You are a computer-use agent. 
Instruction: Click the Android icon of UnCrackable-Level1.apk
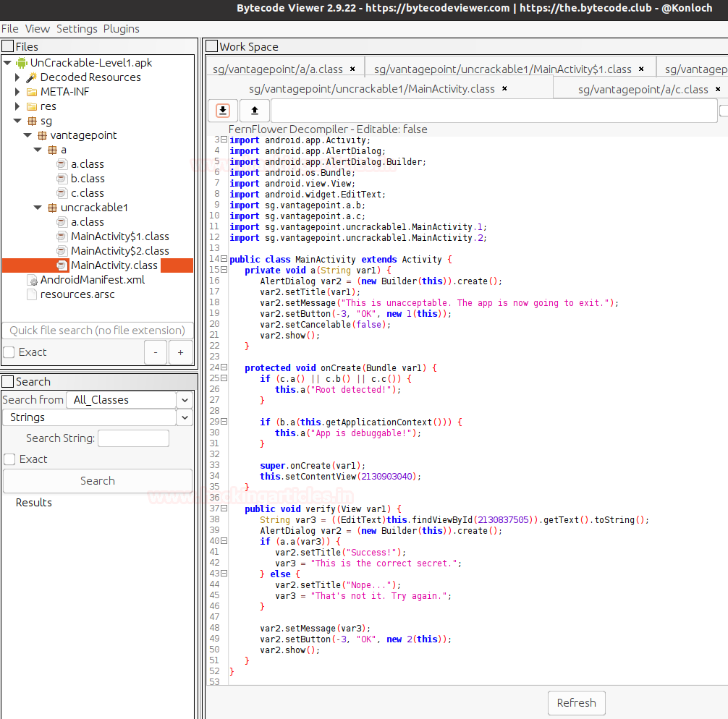pos(21,63)
